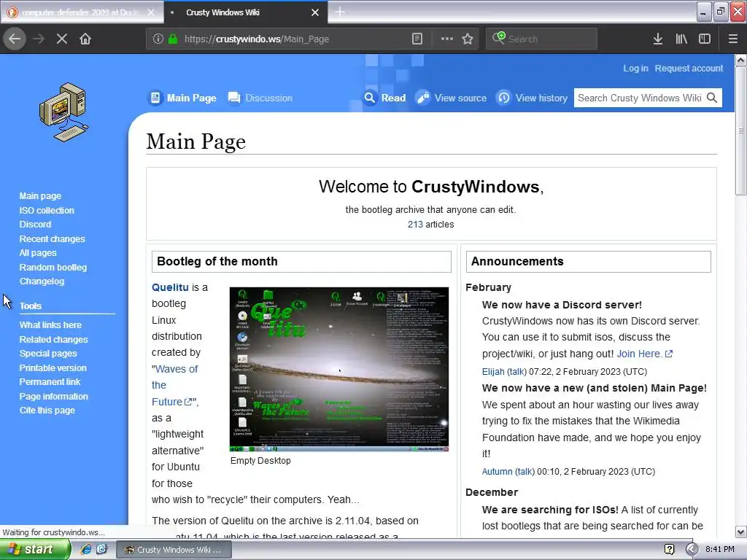Image resolution: width=747 pixels, height=560 pixels.
Task: Open the browser home page
Action: coord(85,39)
